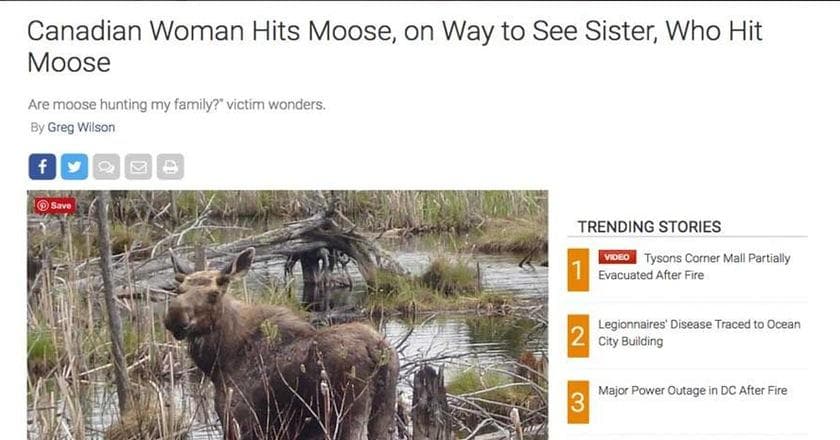840x440 pixels.
Task: Email the article via envelope icon
Action: click(x=138, y=167)
